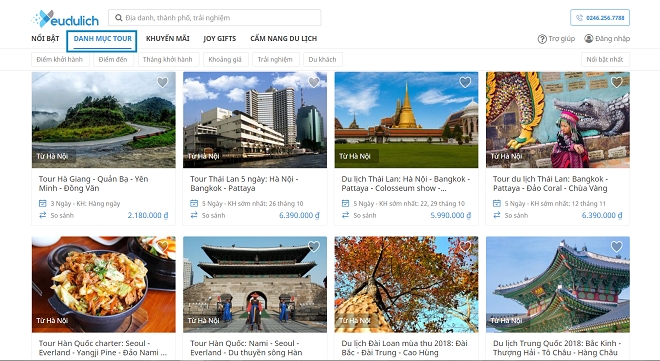Open Tour Hàn Quốc: Nami - Seoul title link
The image size is (660, 361).
click(x=246, y=348)
